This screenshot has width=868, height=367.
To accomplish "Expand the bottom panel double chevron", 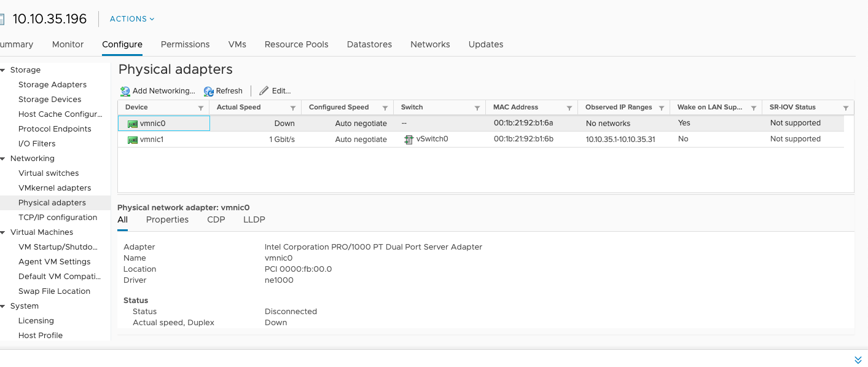I will point(858,360).
